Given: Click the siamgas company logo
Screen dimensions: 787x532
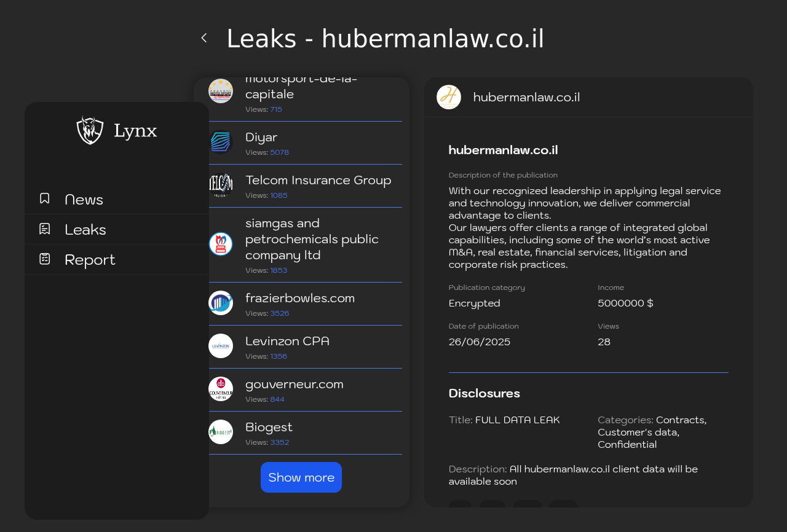Looking at the screenshot, I should coord(221,244).
